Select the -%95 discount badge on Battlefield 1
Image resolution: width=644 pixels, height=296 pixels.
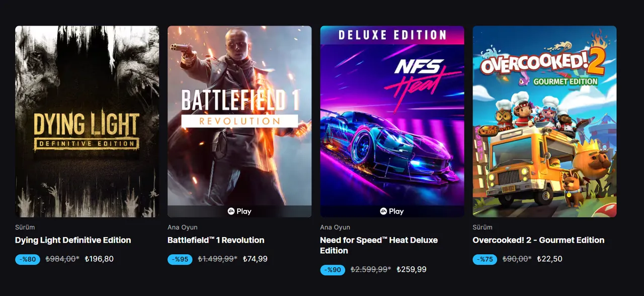(x=180, y=259)
